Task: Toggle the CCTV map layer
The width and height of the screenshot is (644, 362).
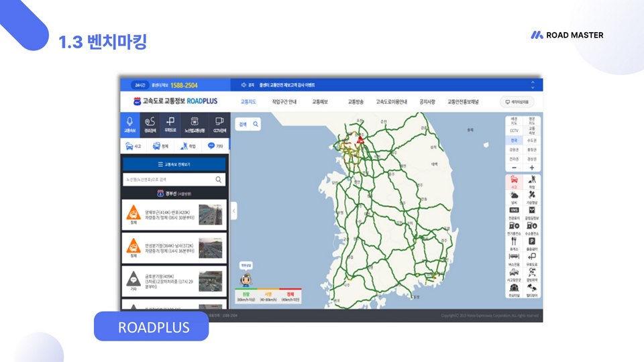Action: click(x=514, y=131)
